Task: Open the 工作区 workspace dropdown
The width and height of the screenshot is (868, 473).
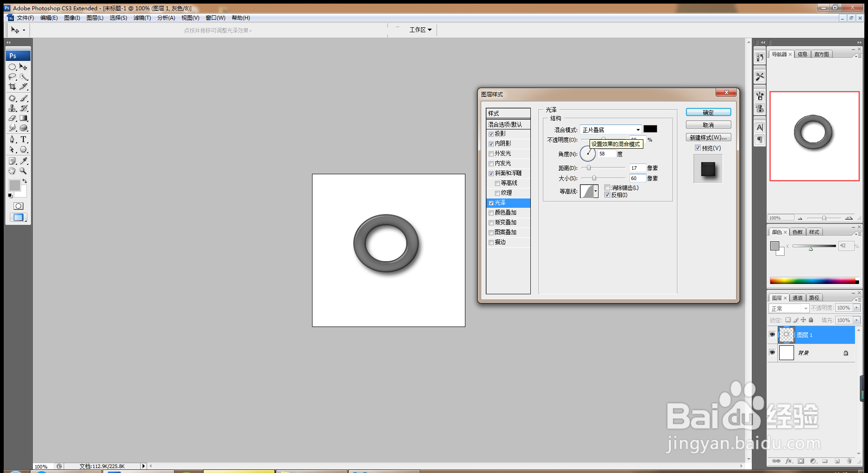Action: [421, 30]
